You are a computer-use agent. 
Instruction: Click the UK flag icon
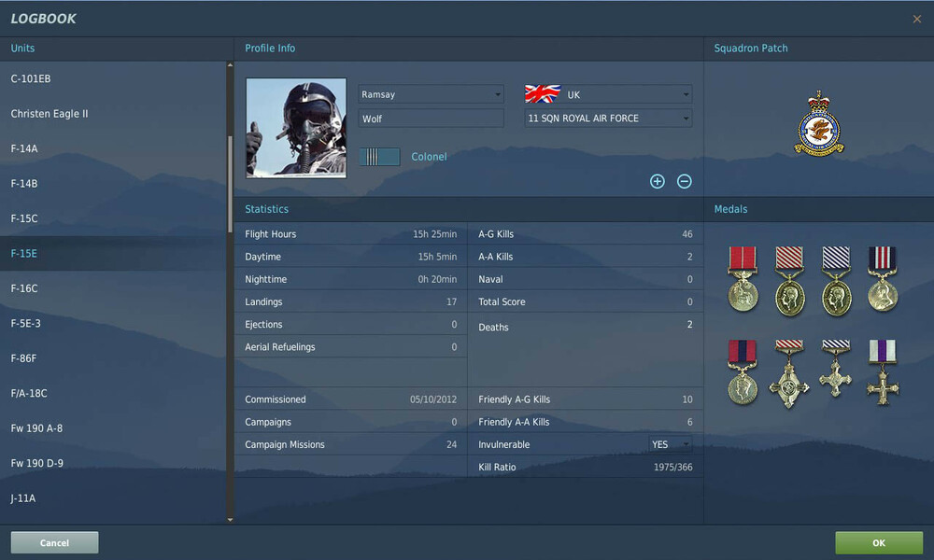point(543,94)
